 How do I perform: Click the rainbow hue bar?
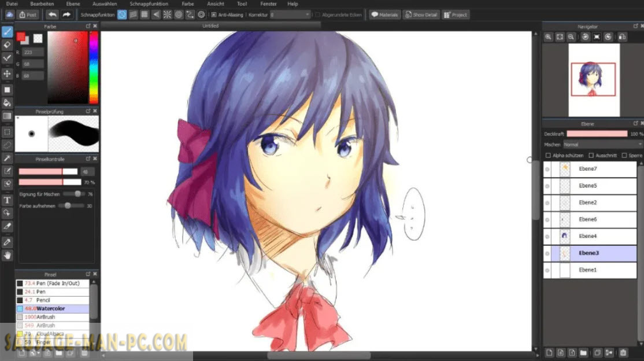(94, 68)
